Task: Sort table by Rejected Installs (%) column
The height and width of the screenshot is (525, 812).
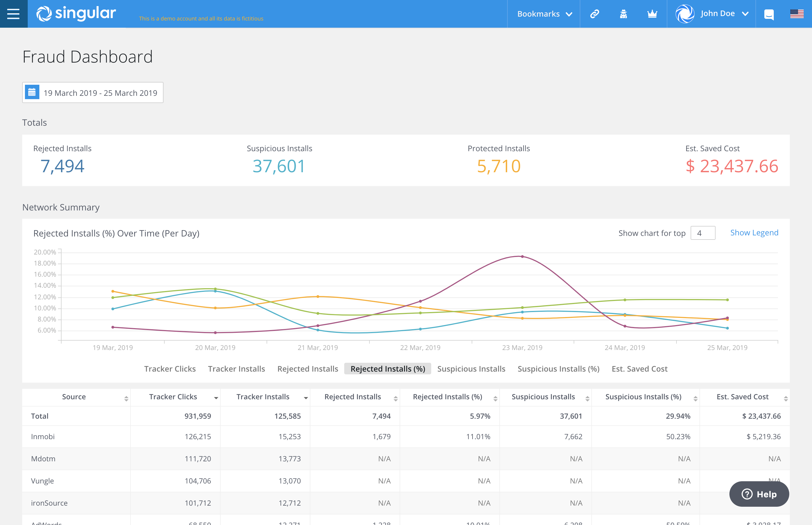Action: (447, 397)
